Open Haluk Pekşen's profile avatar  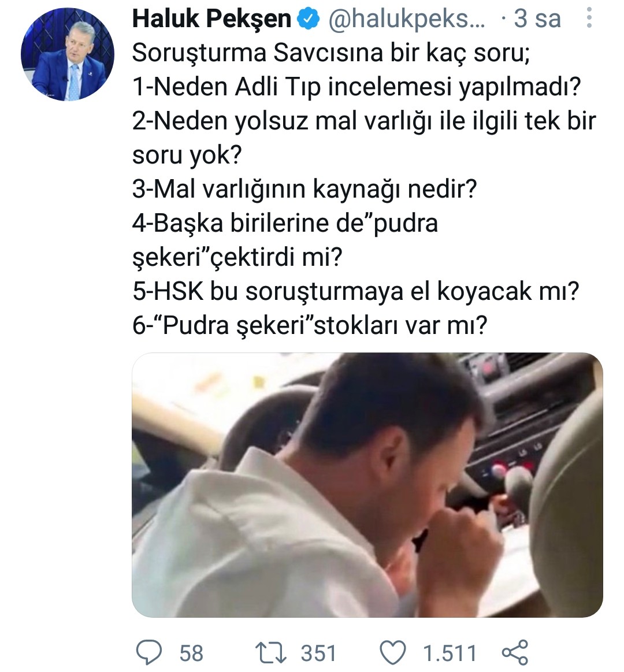(68, 54)
